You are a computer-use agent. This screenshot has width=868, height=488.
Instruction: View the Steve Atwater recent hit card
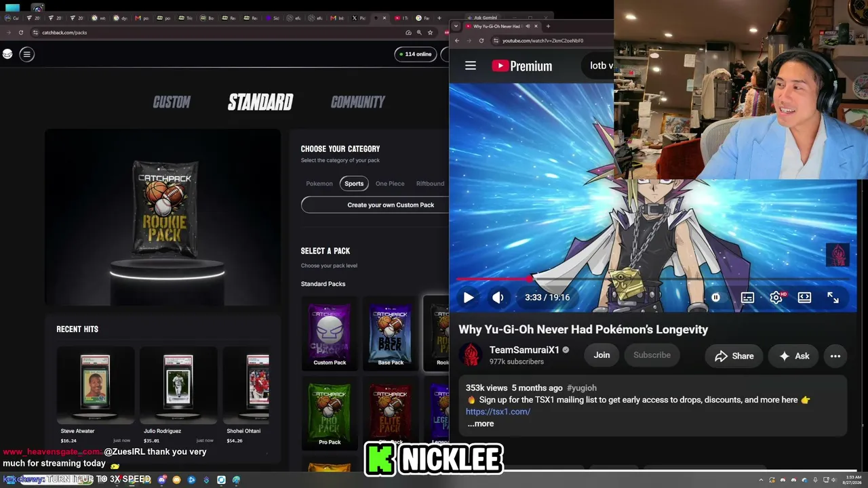[96, 396]
